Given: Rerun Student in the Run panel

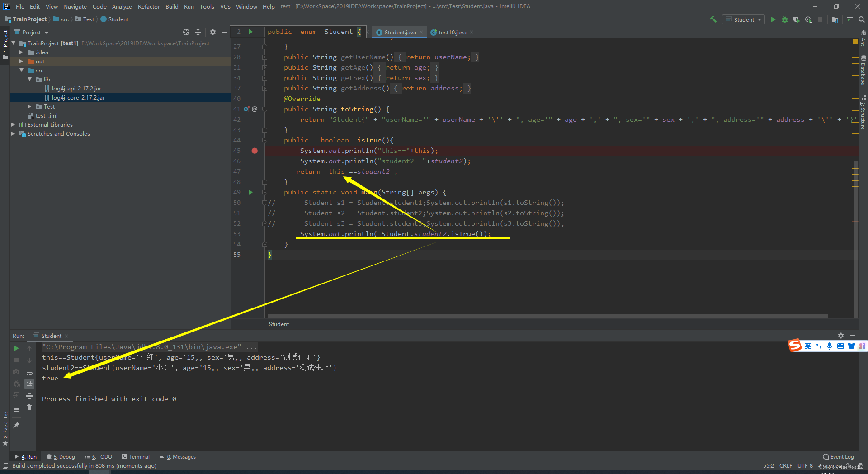Looking at the screenshot, I should tap(16, 348).
